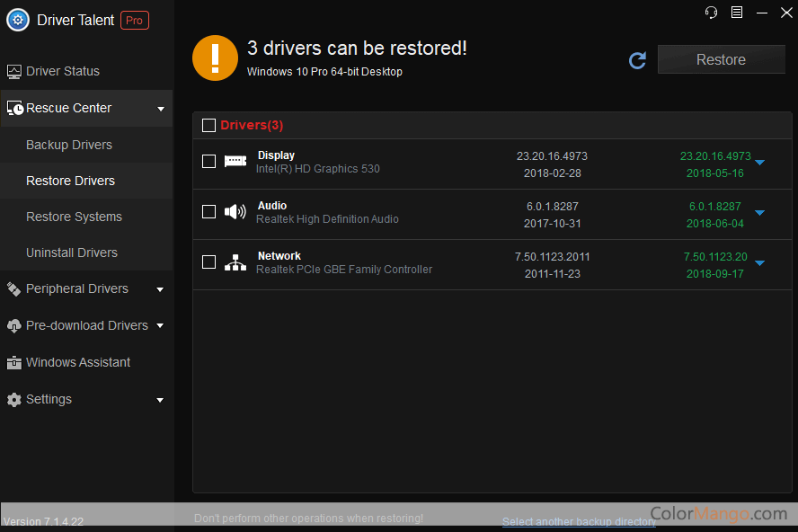Click Select another backup directory link
The image size is (798, 532).
tap(579, 521)
